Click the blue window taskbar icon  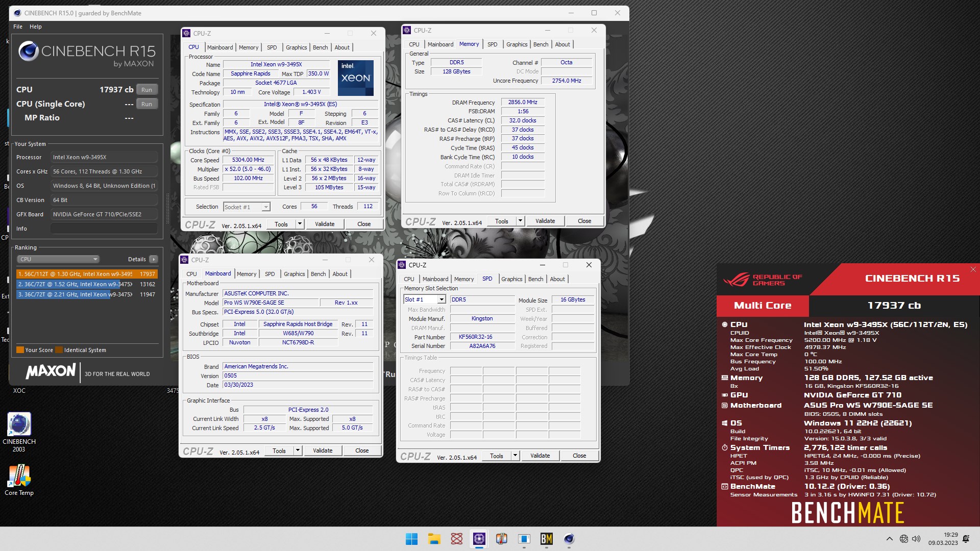click(524, 539)
